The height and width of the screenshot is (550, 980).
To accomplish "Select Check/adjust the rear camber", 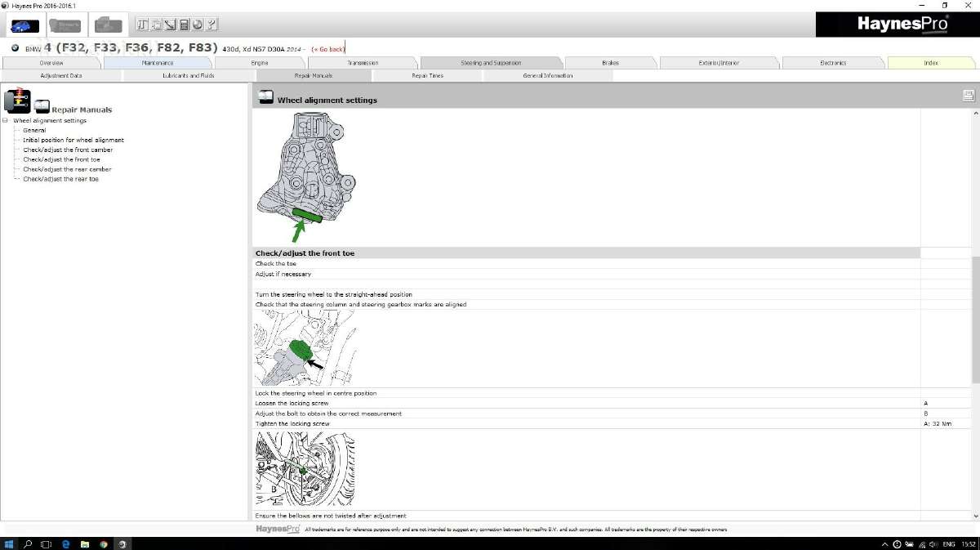I will (x=67, y=169).
